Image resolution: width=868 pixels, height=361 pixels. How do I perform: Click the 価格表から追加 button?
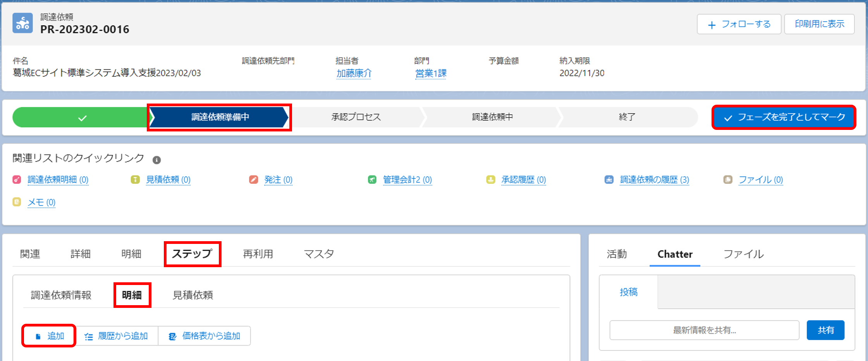point(205,336)
